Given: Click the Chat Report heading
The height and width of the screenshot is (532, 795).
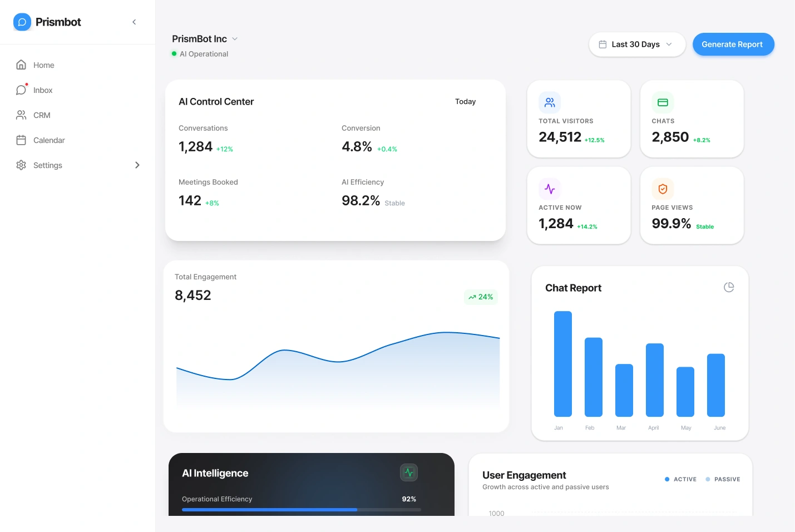Looking at the screenshot, I should [x=573, y=288].
